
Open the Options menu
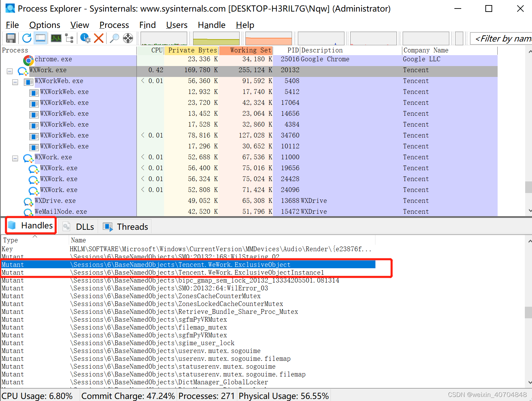(45, 25)
